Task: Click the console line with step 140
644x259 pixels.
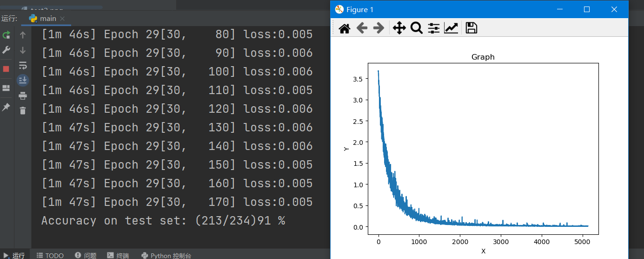Action: (x=177, y=146)
